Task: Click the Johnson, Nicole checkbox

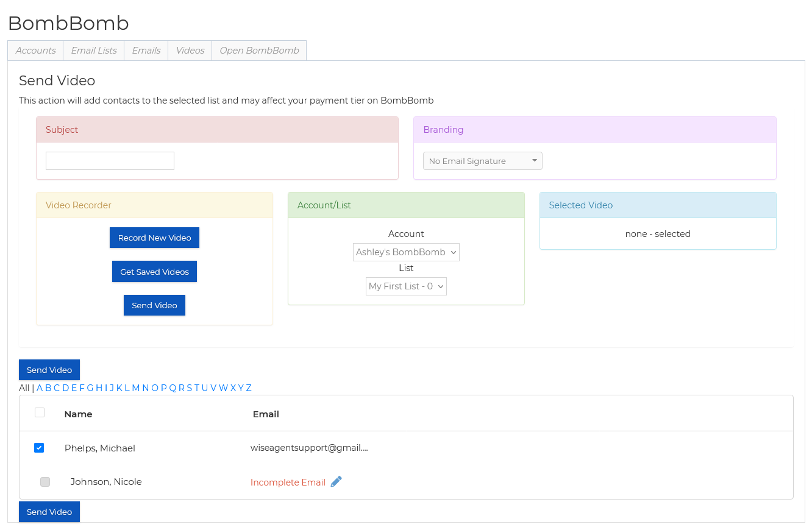Action: [x=45, y=482]
